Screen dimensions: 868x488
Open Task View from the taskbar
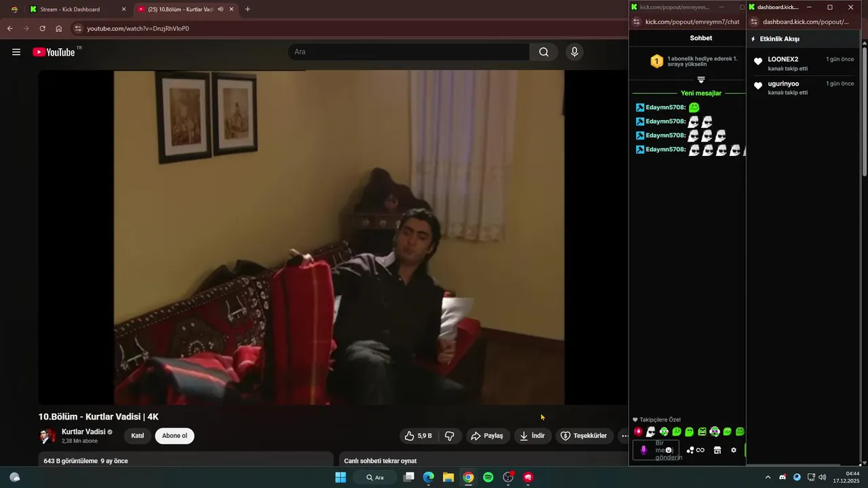click(408, 477)
